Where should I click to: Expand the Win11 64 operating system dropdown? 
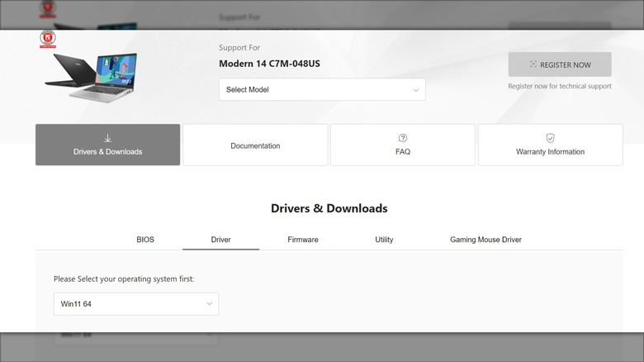pos(136,304)
